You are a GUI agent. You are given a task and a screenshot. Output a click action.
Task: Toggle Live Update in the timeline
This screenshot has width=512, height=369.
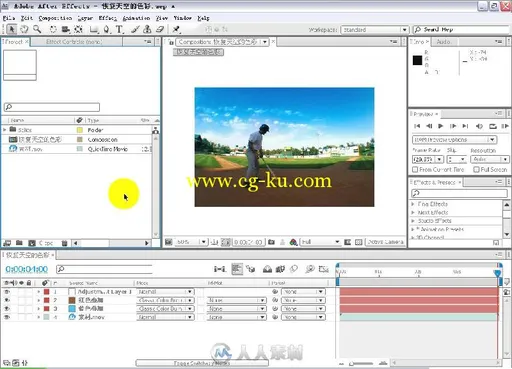click(x=237, y=269)
